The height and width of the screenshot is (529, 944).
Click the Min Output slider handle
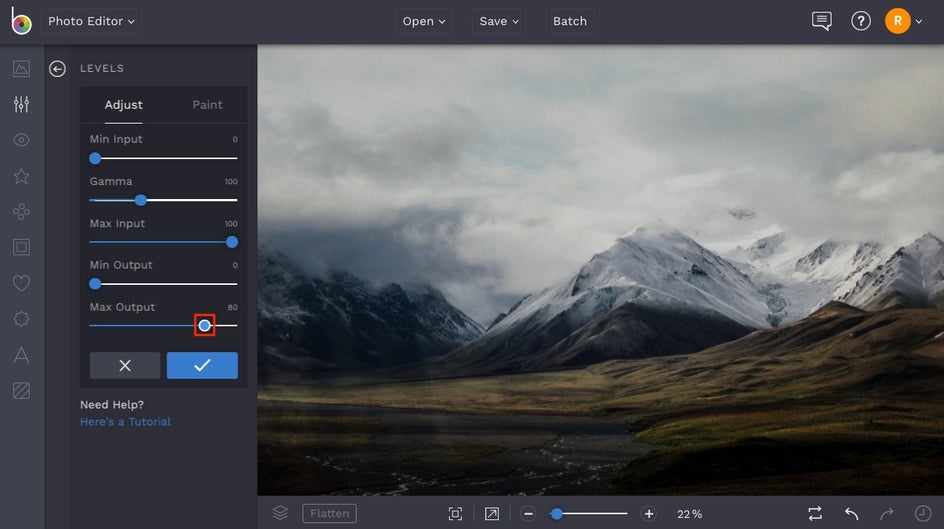click(x=95, y=283)
